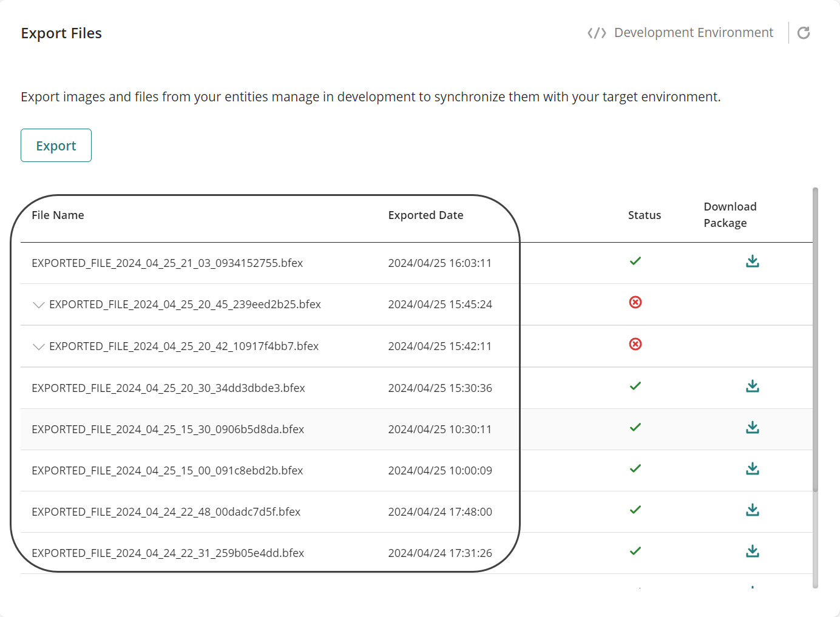The width and height of the screenshot is (840, 617).
Task: Download package for file ending 00dadc7d5f.bfex
Action: (753, 510)
